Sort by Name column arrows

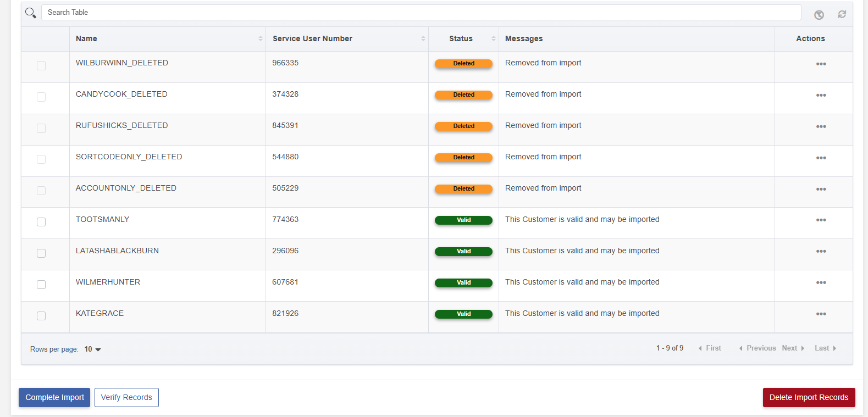tap(260, 38)
